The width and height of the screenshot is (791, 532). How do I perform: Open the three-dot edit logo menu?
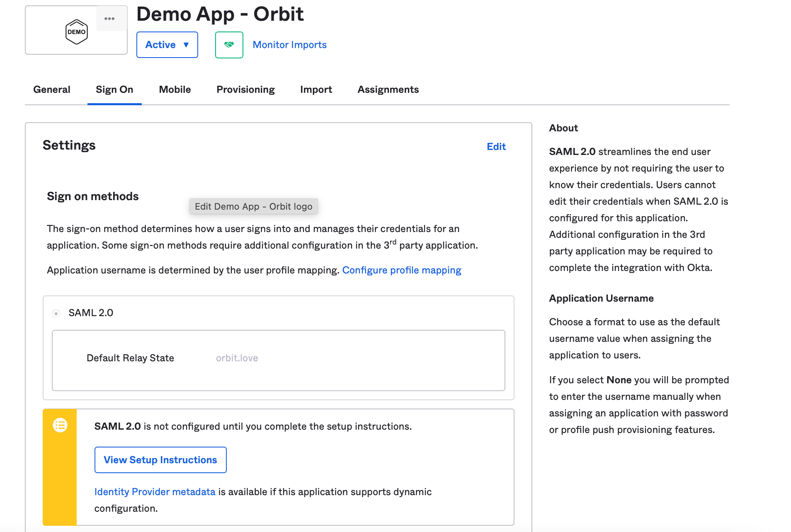click(x=109, y=19)
